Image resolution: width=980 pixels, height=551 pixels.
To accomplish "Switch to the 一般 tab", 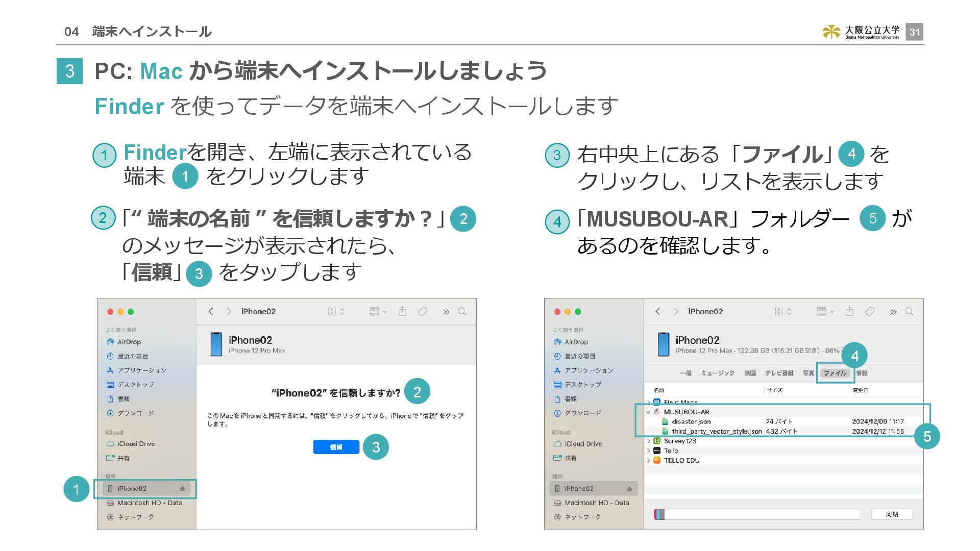I will point(686,373).
